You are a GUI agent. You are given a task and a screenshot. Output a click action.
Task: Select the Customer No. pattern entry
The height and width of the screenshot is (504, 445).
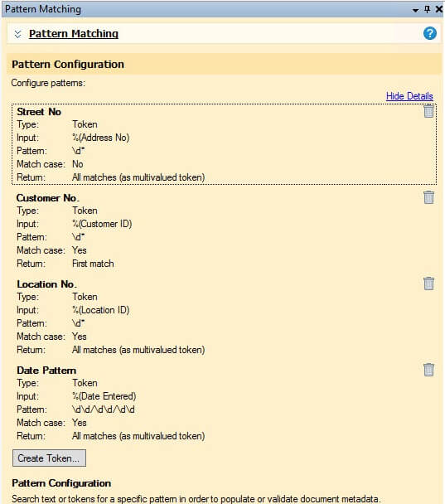(224, 230)
